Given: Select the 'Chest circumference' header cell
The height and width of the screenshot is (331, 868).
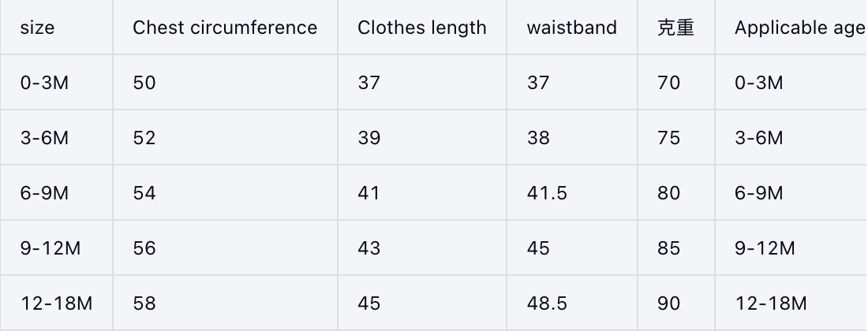Looking at the screenshot, I should (x=225, y=28).
